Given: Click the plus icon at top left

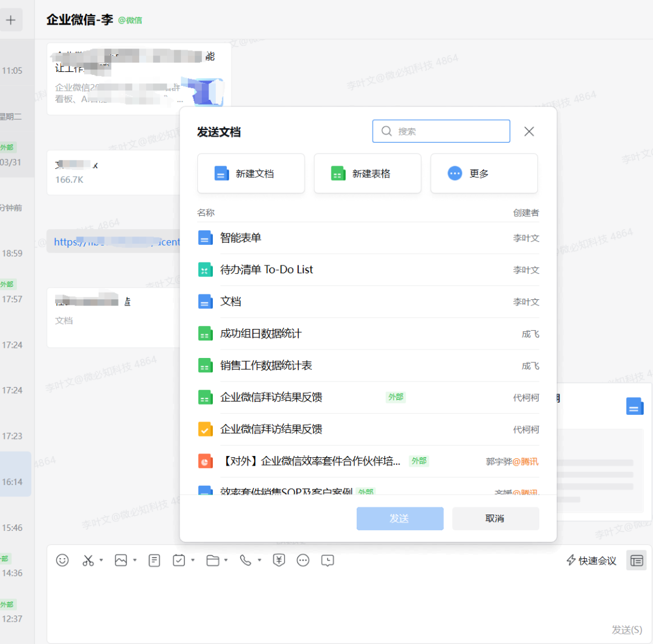Looking at the screenshot, I should pos(11,19).
